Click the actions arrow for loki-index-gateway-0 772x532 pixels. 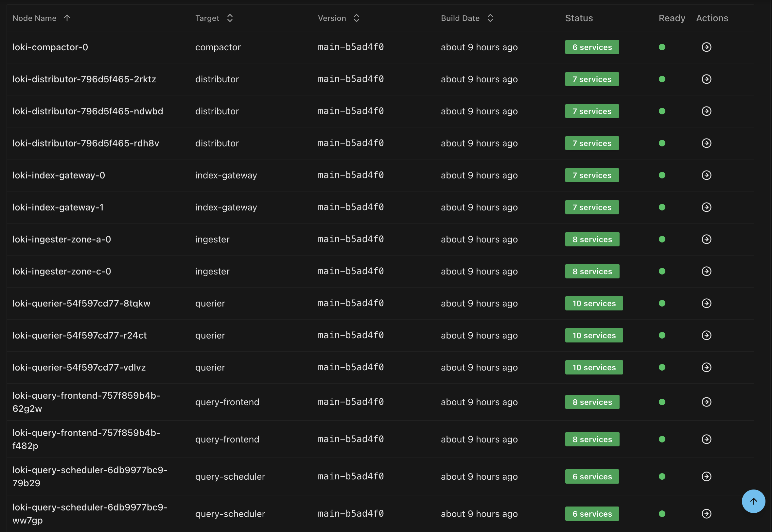click(x=707, y=175)
